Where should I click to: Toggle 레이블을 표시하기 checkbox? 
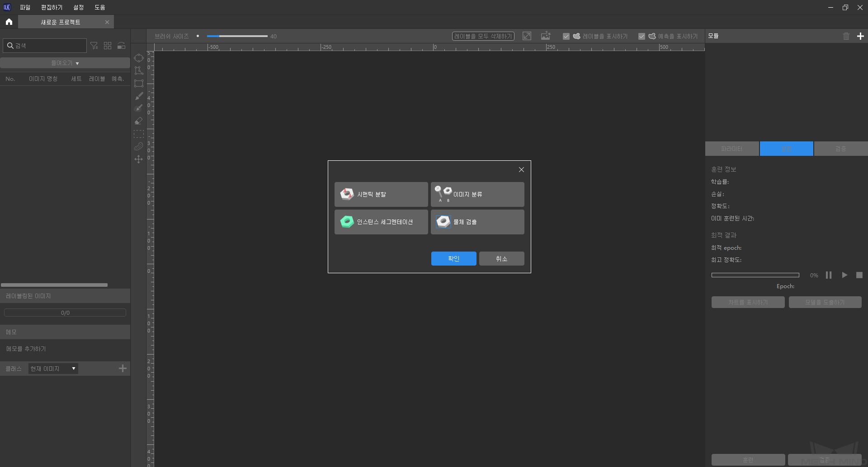click(566, 36)
